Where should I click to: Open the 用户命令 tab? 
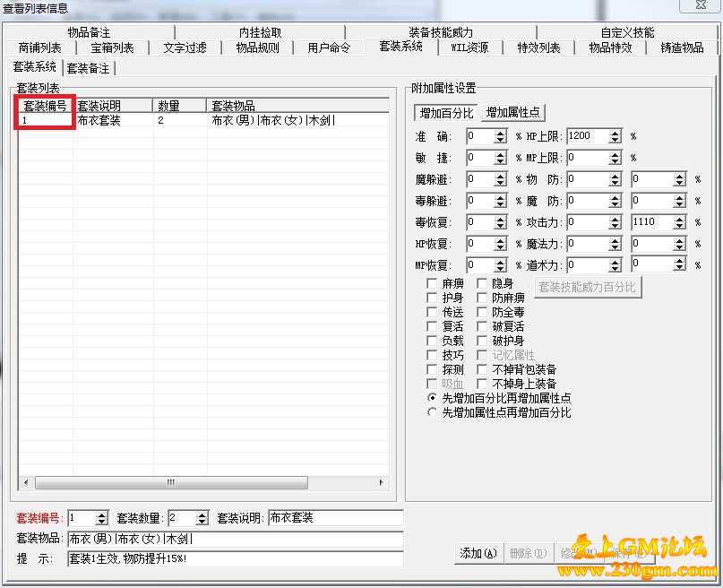329,48
